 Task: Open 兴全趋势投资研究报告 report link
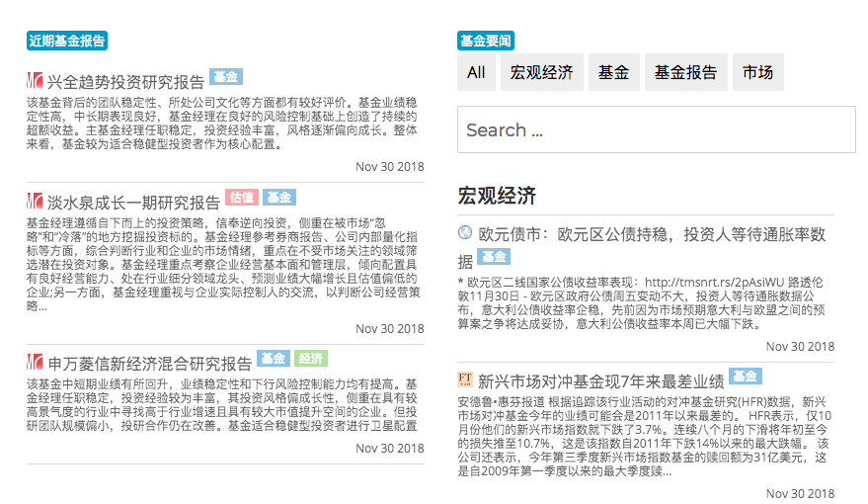coord(125,81)
